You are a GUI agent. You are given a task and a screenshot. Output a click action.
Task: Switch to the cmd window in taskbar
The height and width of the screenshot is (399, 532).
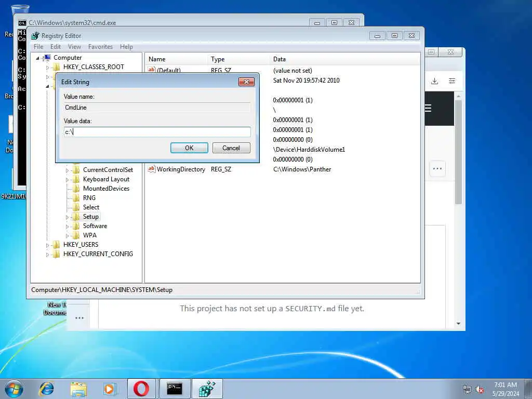pos(175,389)
